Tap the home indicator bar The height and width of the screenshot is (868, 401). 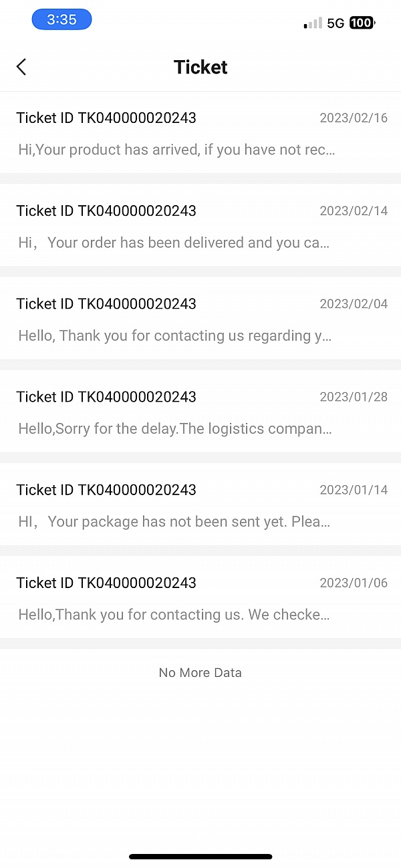(x=200, y=856)
